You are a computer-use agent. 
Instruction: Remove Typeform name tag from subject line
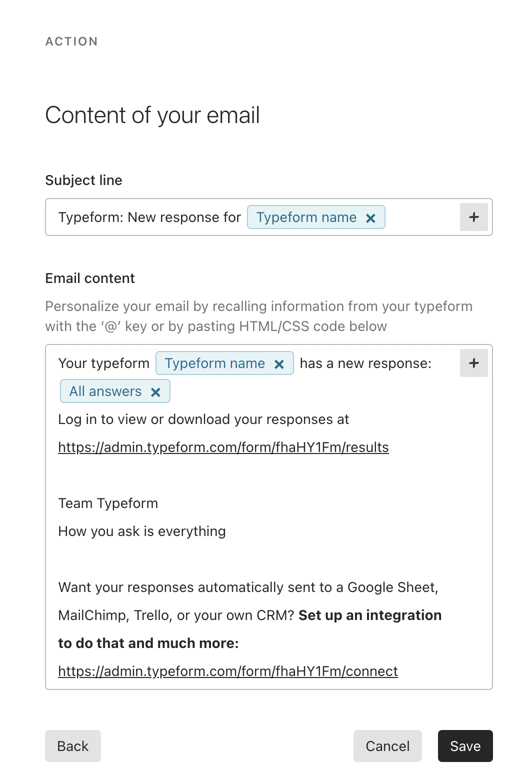pos(370,218)
